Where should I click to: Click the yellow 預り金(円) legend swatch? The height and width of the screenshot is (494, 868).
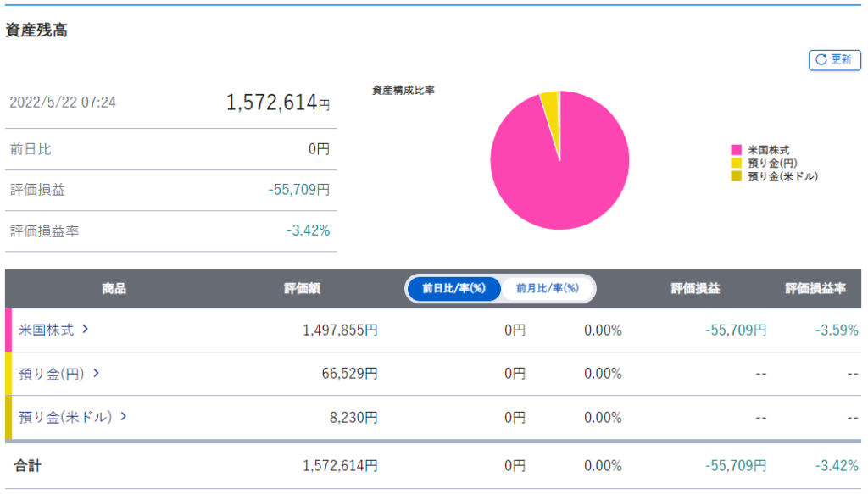click(x=736, y=163)
